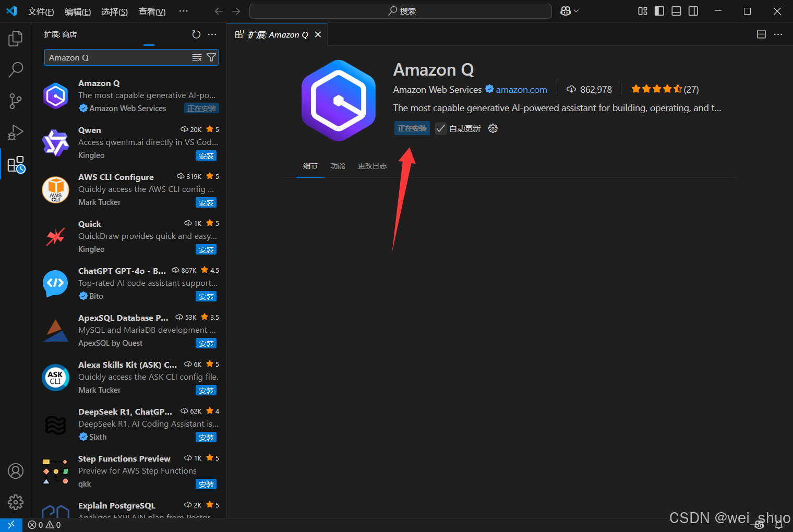Open the Manage gear in activity bar
793x532 pixels.
coord(16,502)
